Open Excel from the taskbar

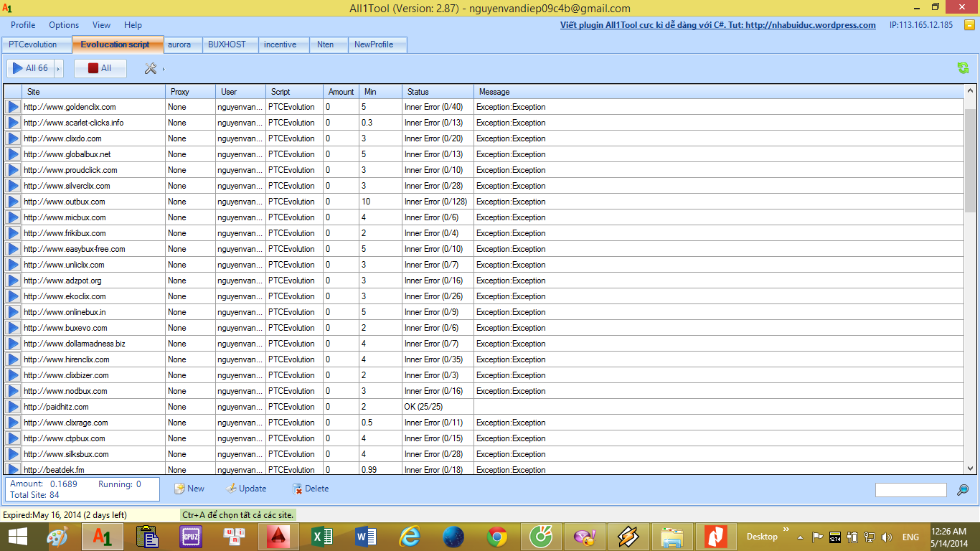[x=322, y=536]
